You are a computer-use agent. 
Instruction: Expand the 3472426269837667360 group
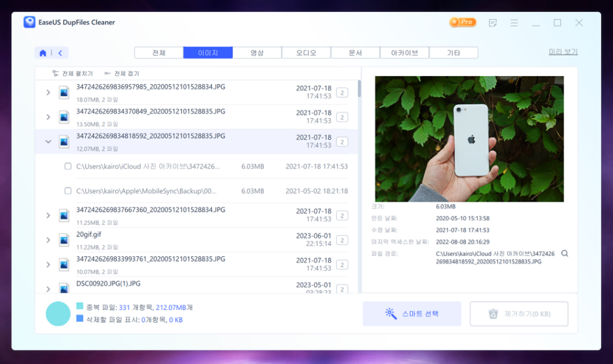point(48,216)
